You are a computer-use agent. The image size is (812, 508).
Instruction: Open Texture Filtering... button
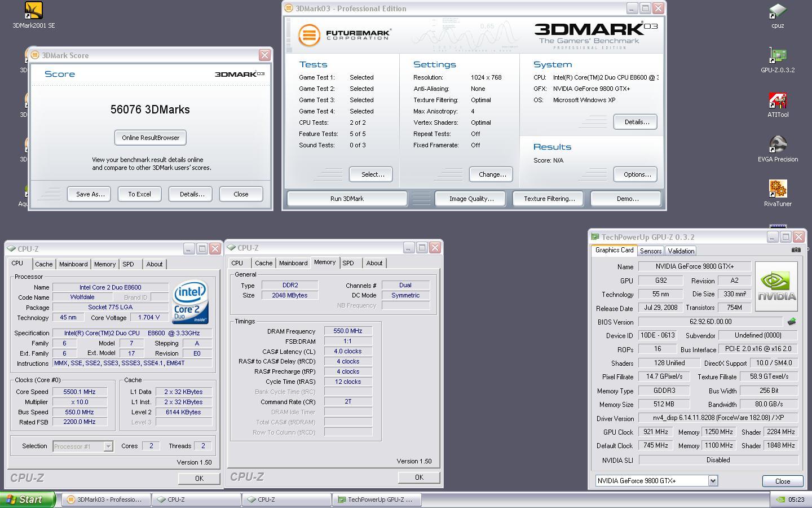549,199
